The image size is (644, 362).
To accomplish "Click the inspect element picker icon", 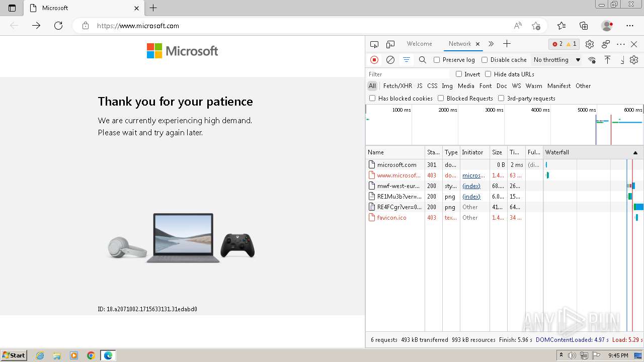I will 374,44.
